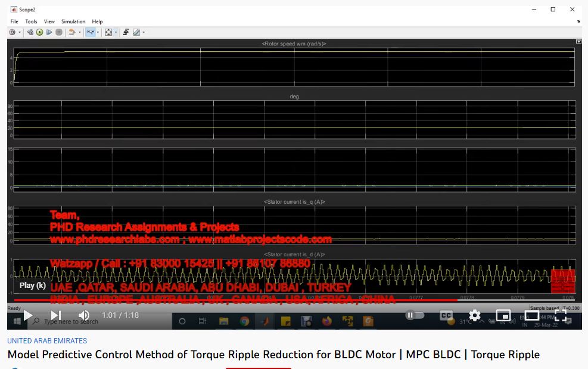Image resolution: width=588 pixels, height=369 pixels.
Task: Select the zoom X-axis tool
Action: (x=91, y=32)
